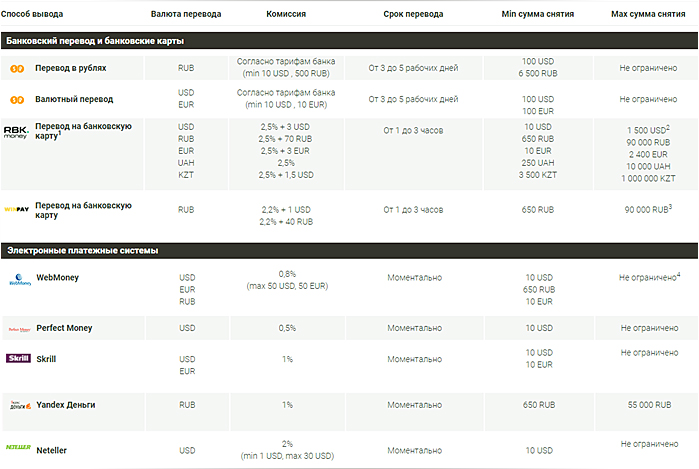Viewport: 699px width, 469px height.
Task: Click the Срок перевода column header
Action: point(415,15)
